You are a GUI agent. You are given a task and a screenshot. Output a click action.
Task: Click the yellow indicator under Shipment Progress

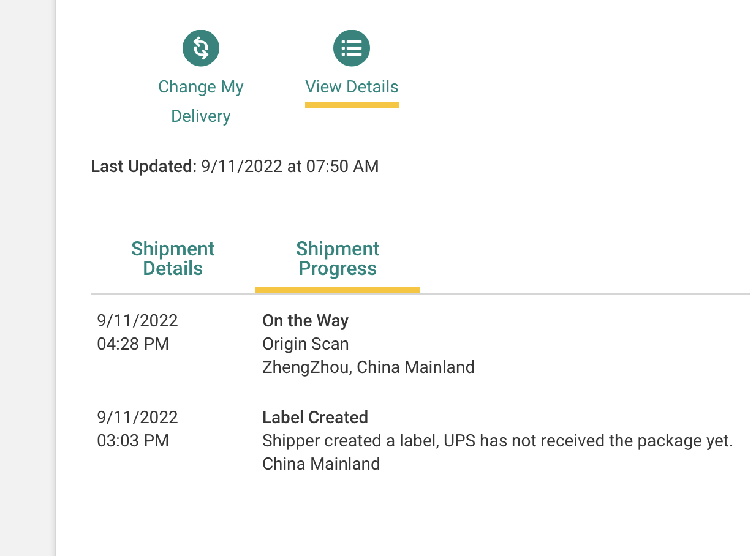338,290
